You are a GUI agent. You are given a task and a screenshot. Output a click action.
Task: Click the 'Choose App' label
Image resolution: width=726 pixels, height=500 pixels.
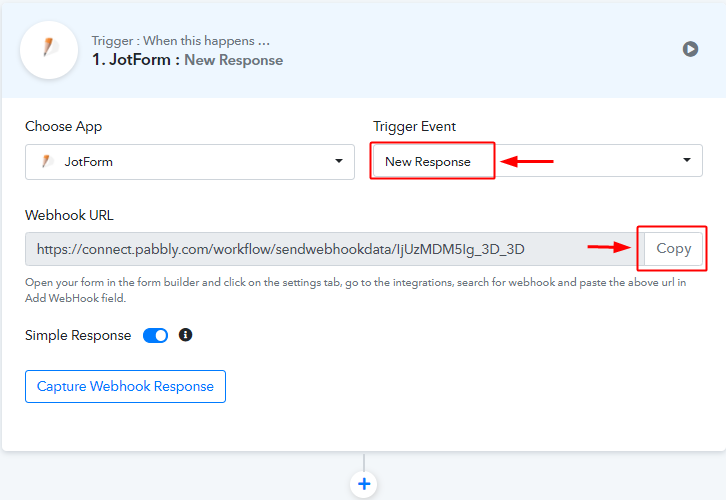pos(63,126)
